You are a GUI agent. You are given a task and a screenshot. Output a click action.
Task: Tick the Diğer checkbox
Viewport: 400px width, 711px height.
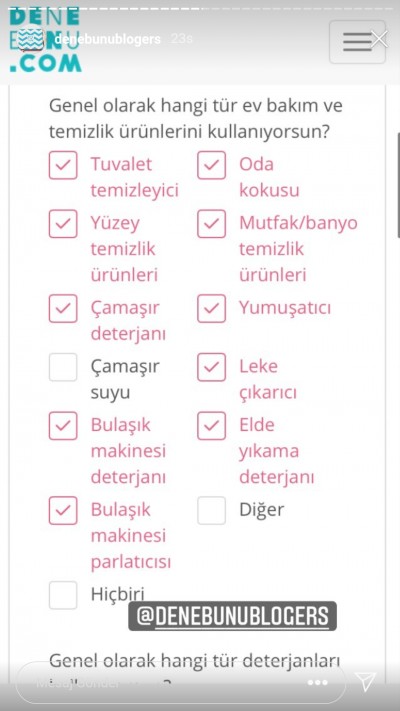pyautogui.click(x=211, y=511)
